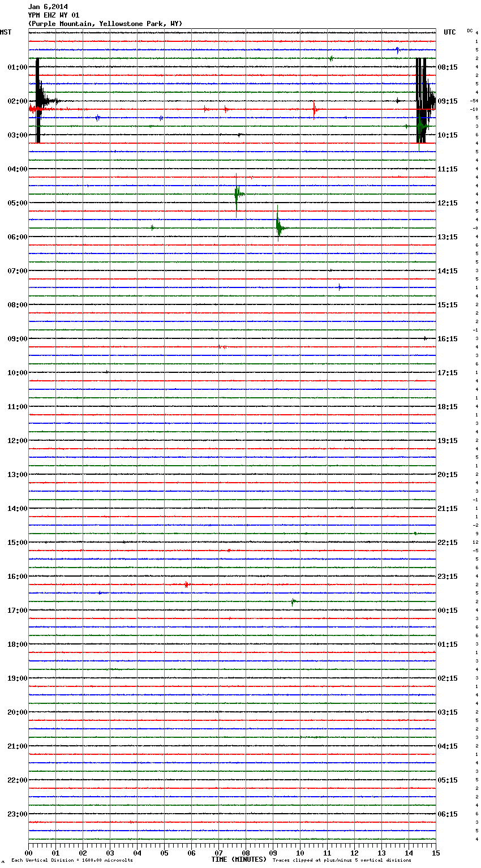Click the small red event below 16:00 MST
The image size is (481, 868).
(186, 585)
